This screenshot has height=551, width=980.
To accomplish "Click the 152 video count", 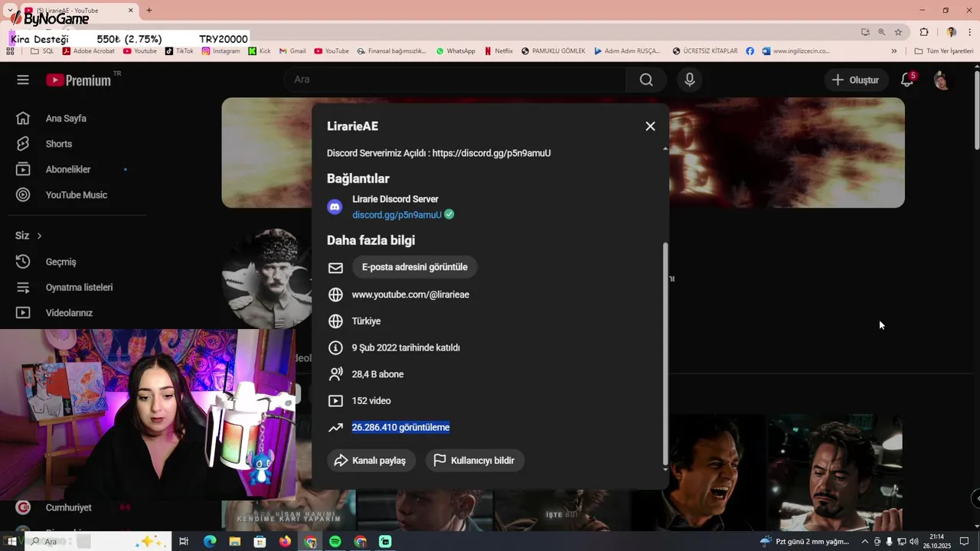I will (x=371, y=401).
